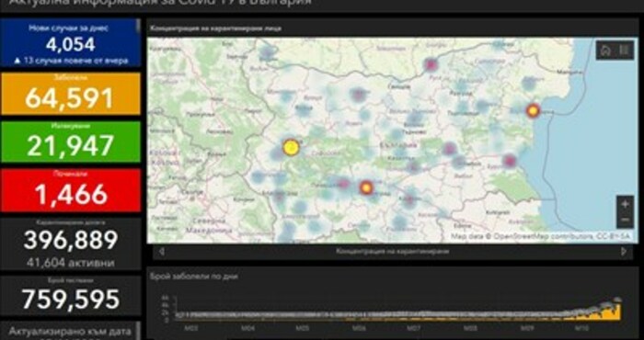
Task: Go to previous map view arrow
Action: [x=162, y=252]
